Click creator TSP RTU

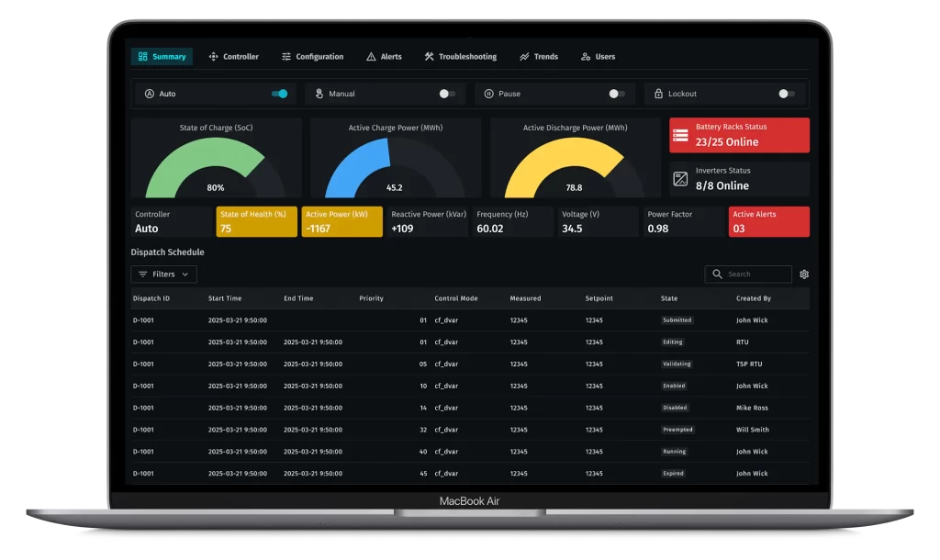point(749,364)
